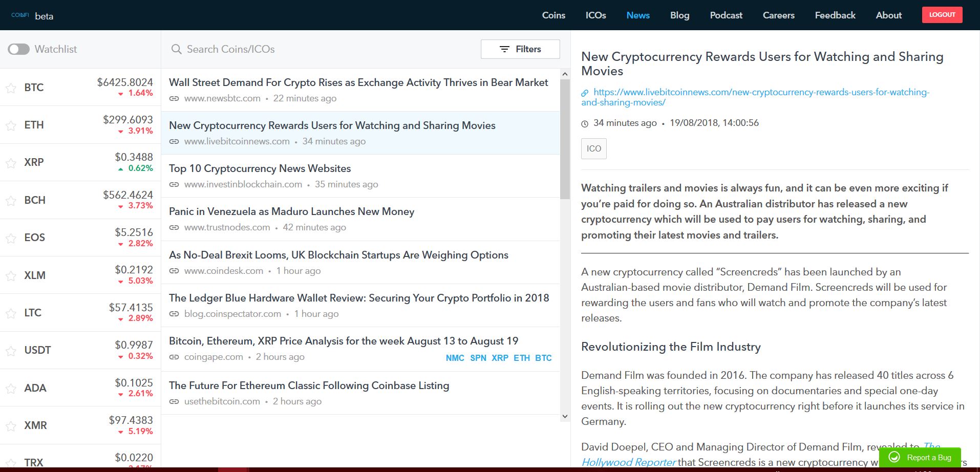Viewport: 980px width, 472px height.
Task: Click the ICO tag in article
Action: (x=594, y=148)
